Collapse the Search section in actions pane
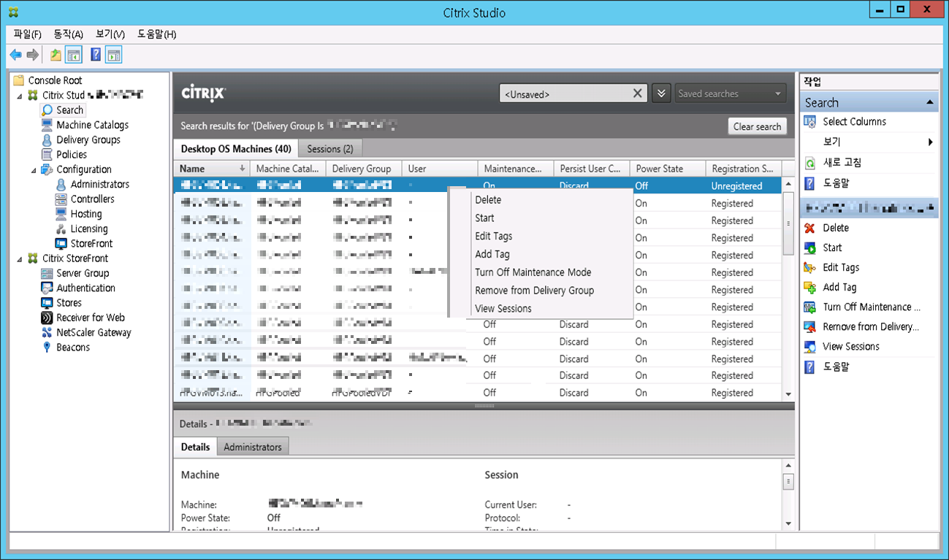This screenshot has height=560, width=949. tap(929, 103)
